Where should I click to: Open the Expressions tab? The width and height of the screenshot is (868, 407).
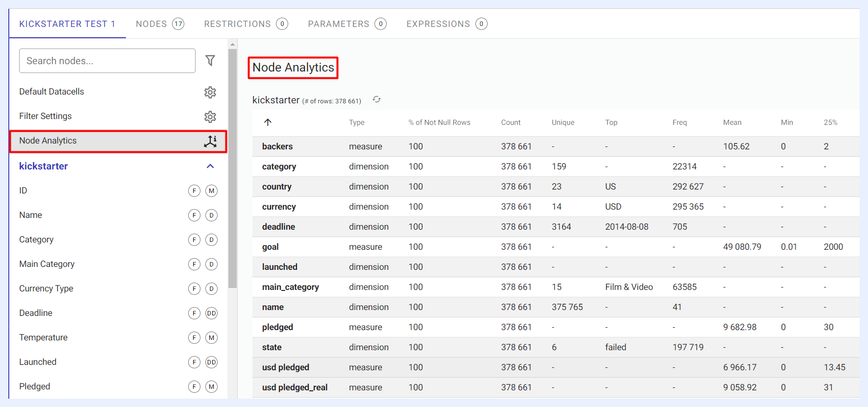447,24
